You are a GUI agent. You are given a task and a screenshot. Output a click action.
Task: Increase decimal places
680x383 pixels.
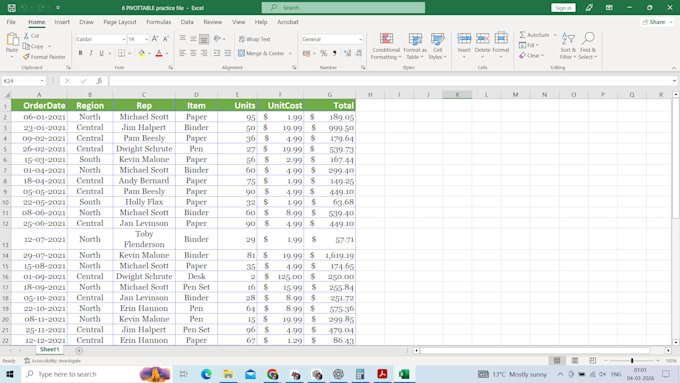(x=347, y=53)
